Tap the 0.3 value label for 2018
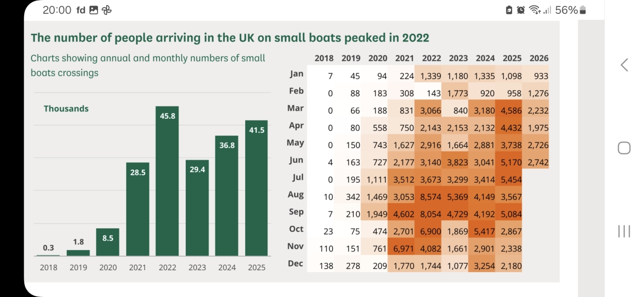 [49, 247]
